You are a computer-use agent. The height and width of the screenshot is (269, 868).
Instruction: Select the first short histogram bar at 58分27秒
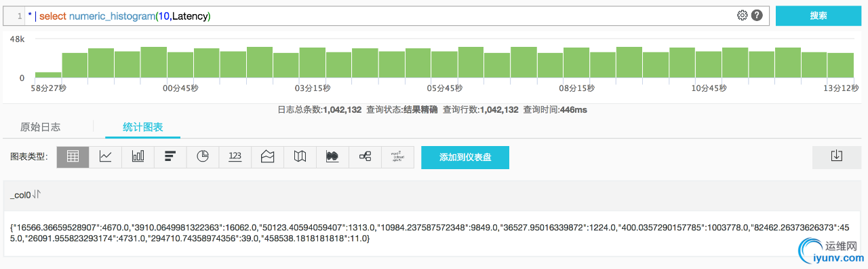(48, 75)
